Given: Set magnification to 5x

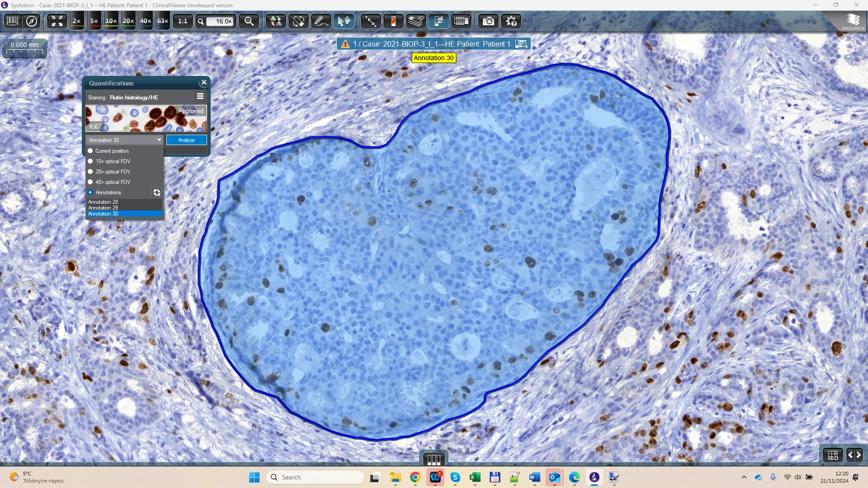Looking at the screenshot, I should coord(94,21).
